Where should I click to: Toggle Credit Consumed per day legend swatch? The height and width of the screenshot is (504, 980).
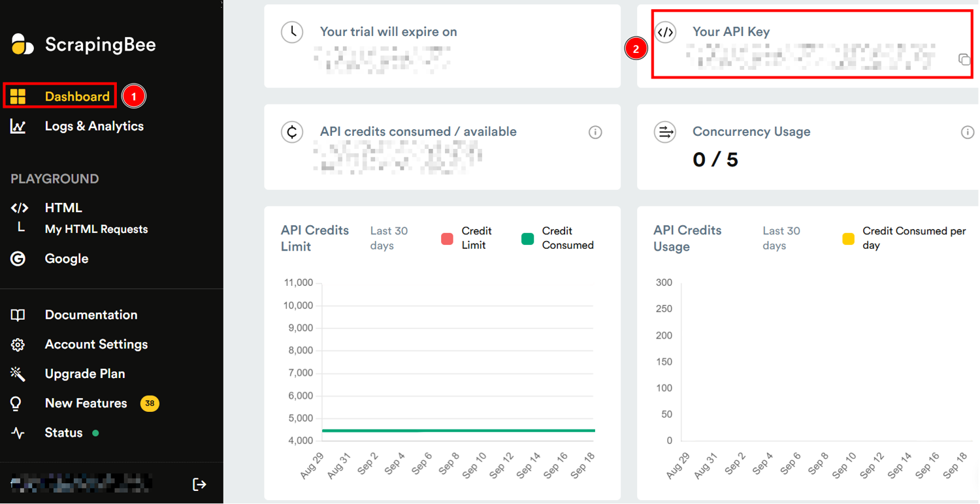click(848, 239)
